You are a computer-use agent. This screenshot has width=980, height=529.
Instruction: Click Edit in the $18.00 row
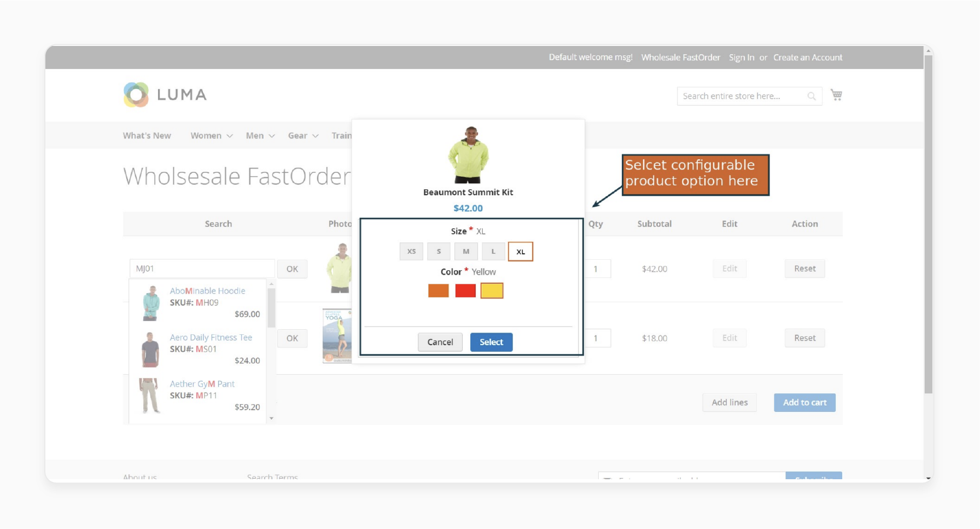click(x=730, y=338)
